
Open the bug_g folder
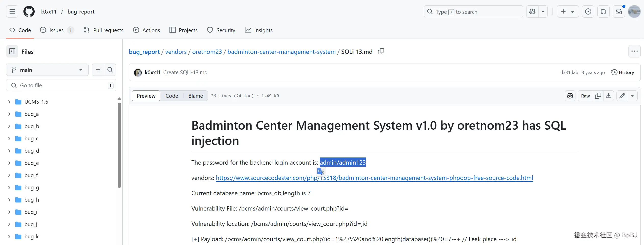pyautogui.click(x=32, y=188)
